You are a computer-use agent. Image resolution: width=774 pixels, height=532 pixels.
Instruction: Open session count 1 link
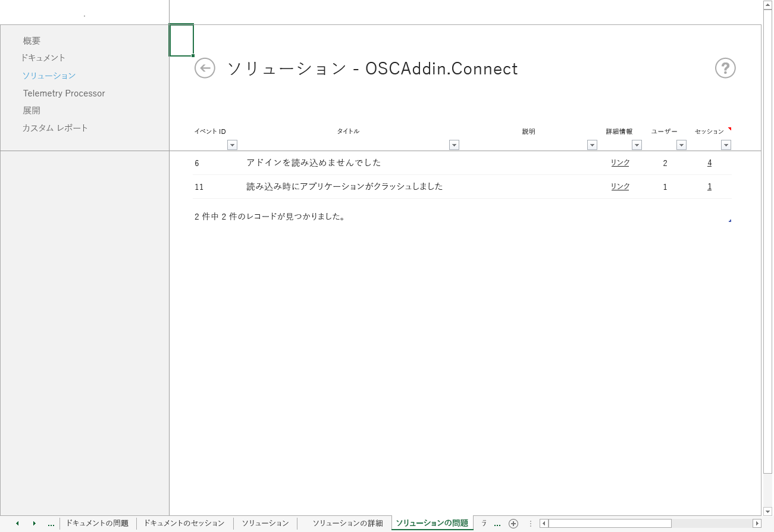710,186
